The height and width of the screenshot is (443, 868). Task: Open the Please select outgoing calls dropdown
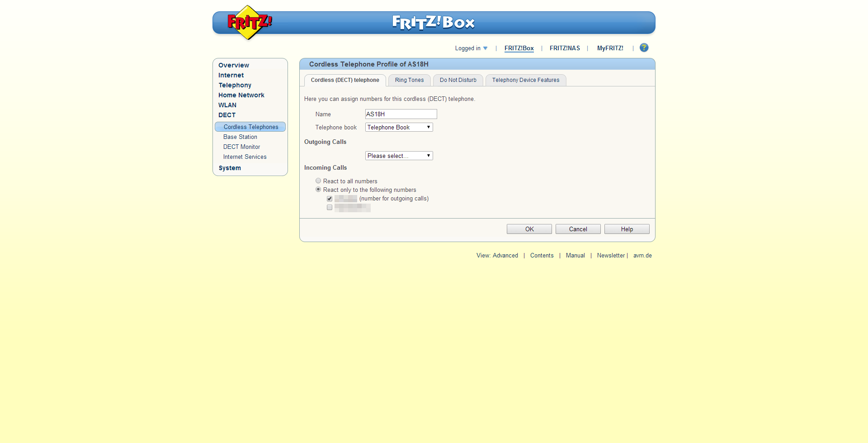[399, 156]
